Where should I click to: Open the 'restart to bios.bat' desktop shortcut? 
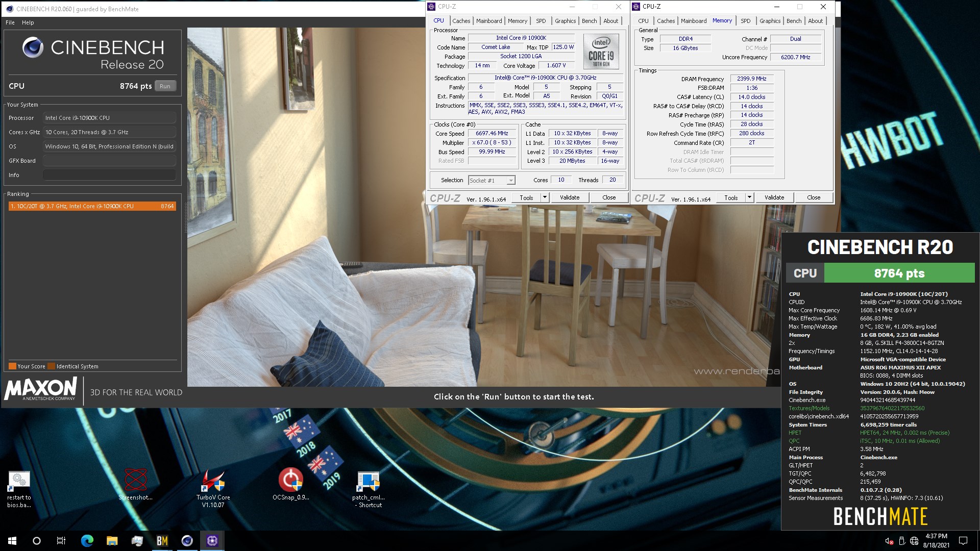click(19, 489)
